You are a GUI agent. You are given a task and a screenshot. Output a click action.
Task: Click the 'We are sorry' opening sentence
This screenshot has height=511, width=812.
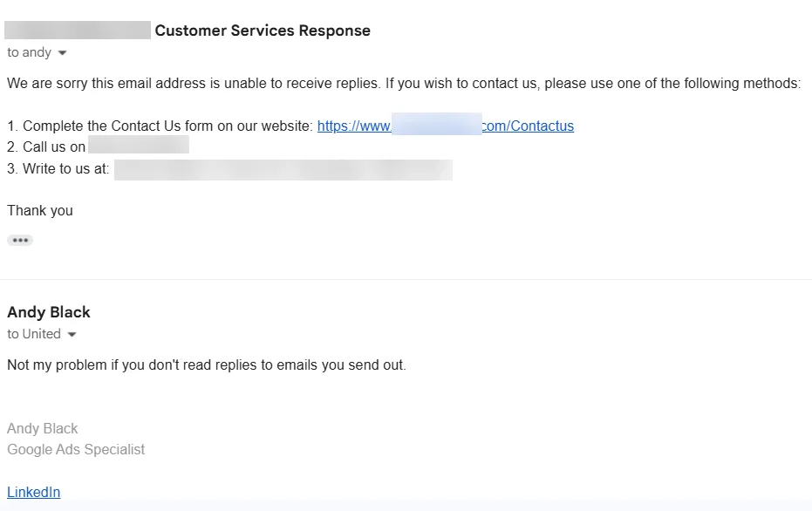404,84
